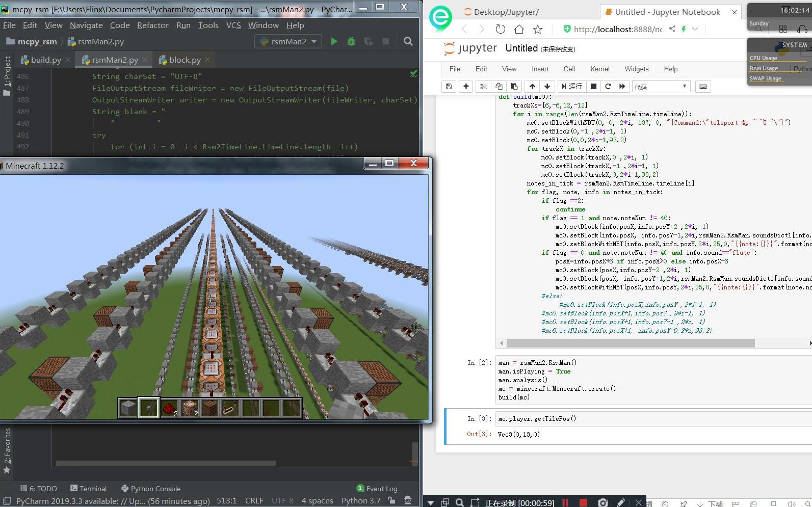Insert a cell below with the plus icon
Viewport: 812px width, 507px height.
point(466,87)
